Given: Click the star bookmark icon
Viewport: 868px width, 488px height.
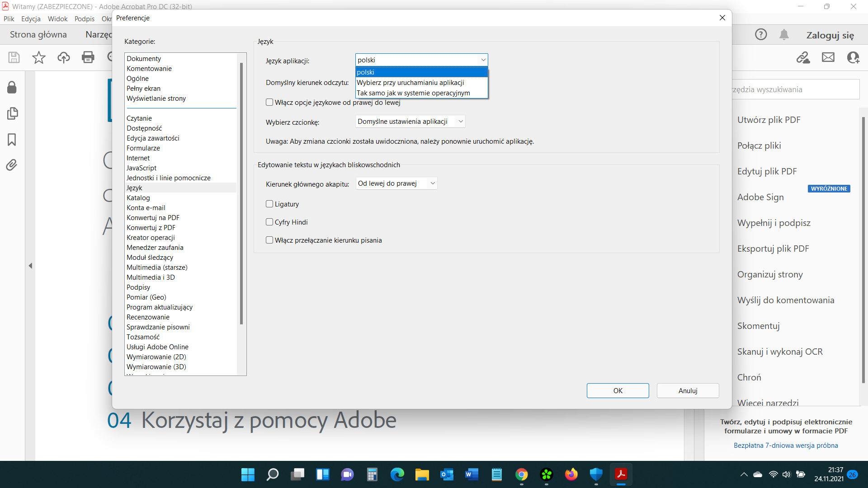Looking at the screenshot, I should tap(39, 57).
